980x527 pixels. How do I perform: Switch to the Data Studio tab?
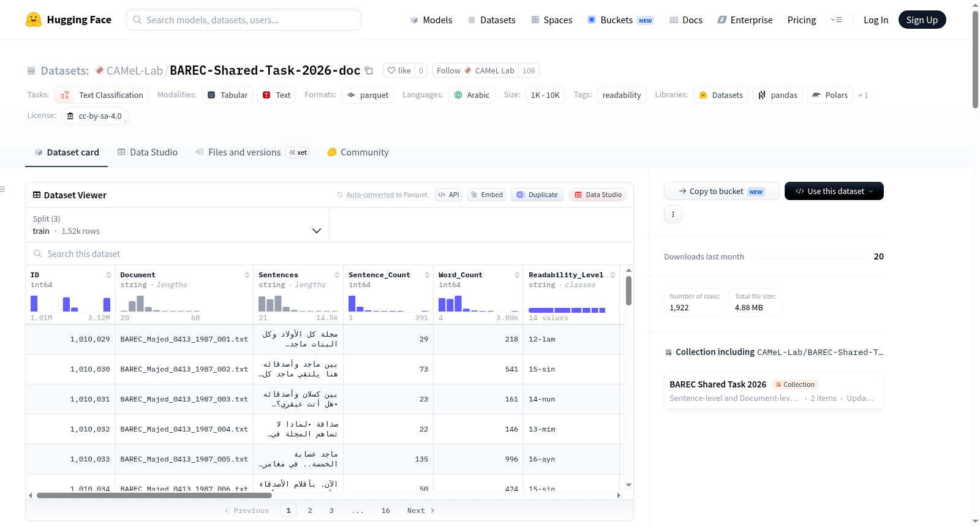[147, 152]
